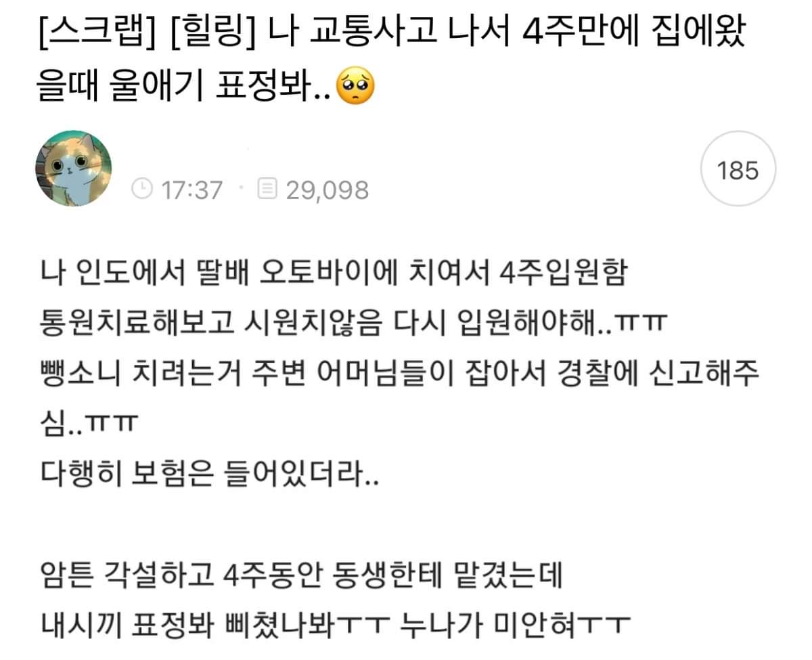Screen dimensions: 812x660
Task: Click the dot separator between time and views
Action: [x=240, y=190]
